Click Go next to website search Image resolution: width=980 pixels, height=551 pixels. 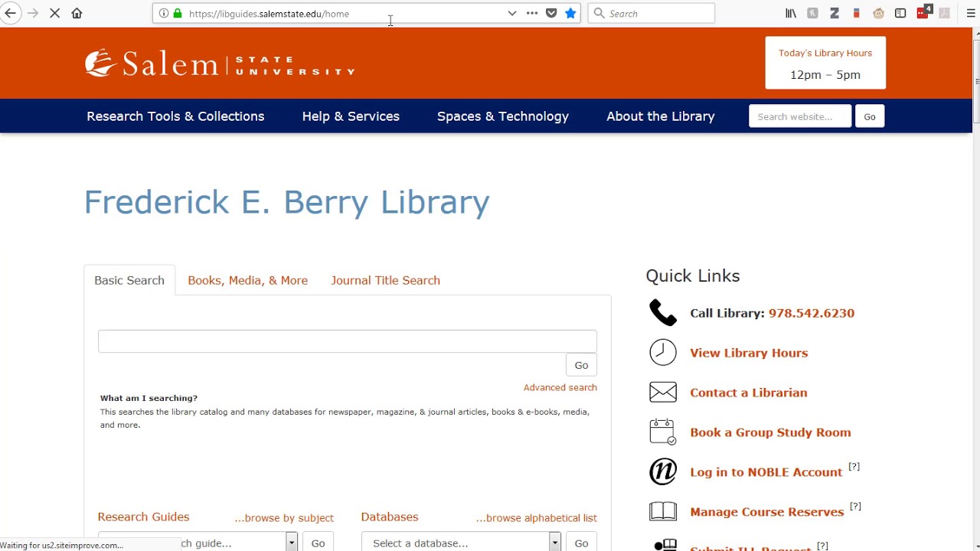click(870, 116)
